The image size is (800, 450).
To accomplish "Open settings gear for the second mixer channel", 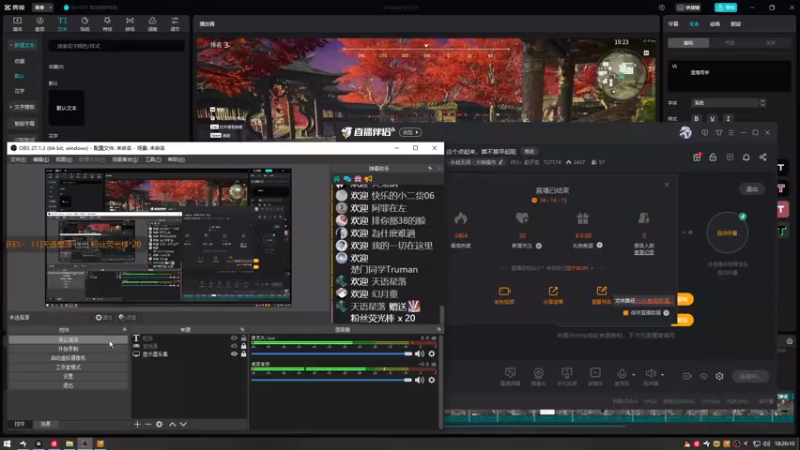I will (432, 380).
